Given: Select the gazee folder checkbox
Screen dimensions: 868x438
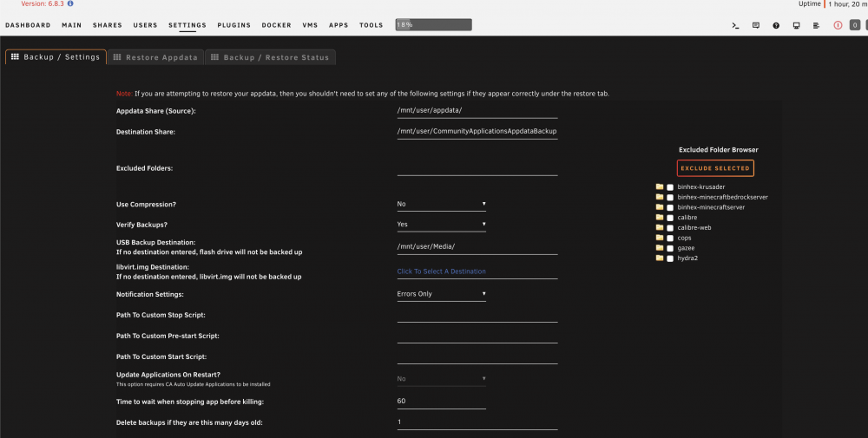Looking at the screenshot, I should pyautogui.click(x=670, y=248).
